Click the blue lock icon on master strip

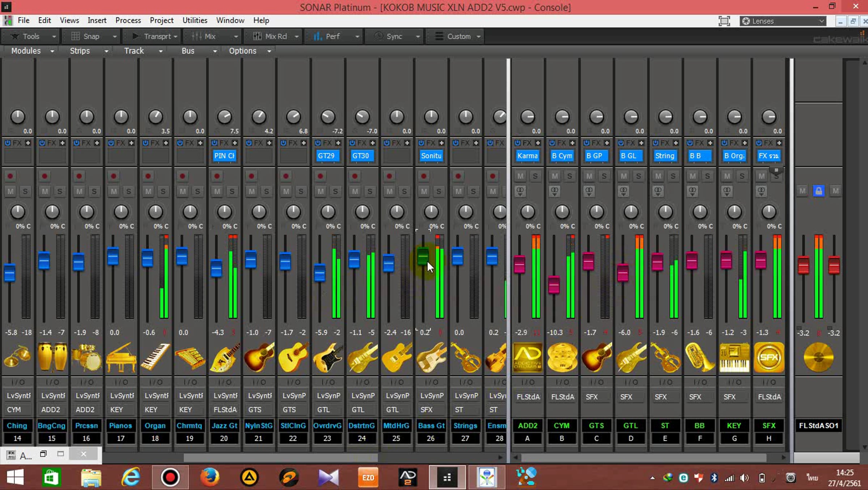818,191
